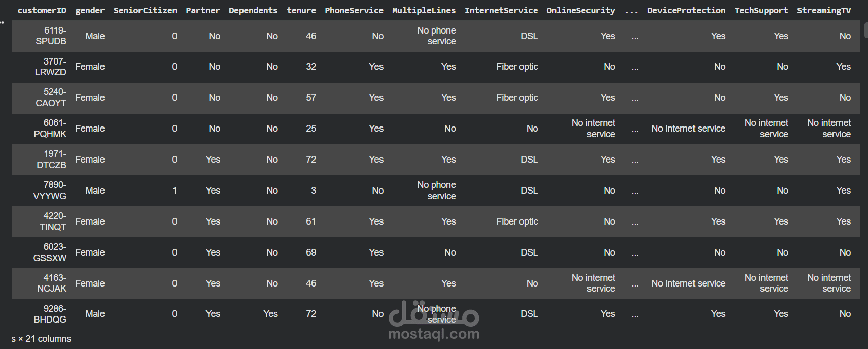Select the tenure value 3 cell
The width and height of the screenshot is (868, 349).
(x=313, y=191)
